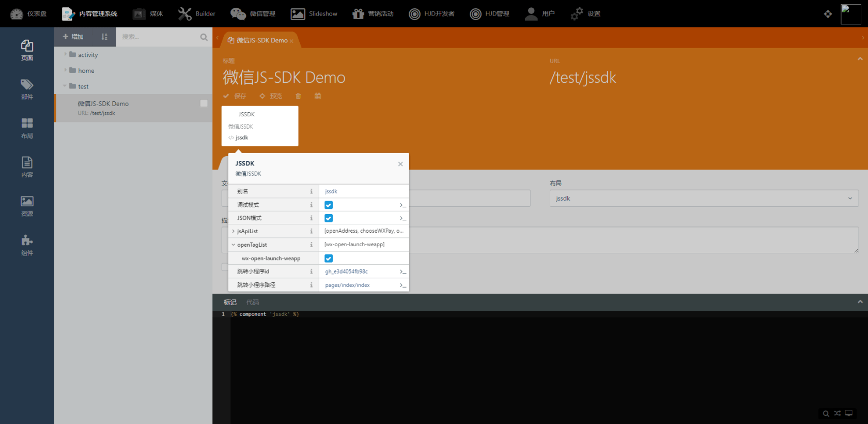Open the Builder menu
The image size is (868, 424).
[x=196, y=14]
